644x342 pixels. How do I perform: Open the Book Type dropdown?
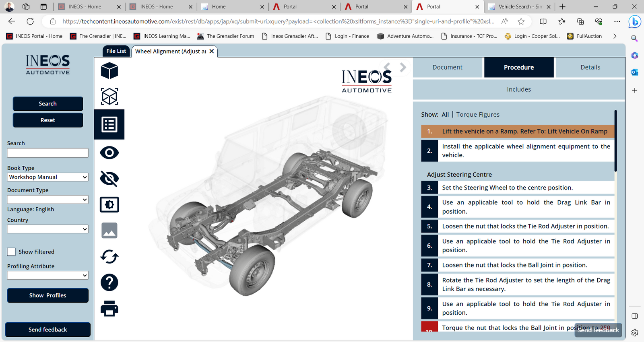(x=48, y=177)
